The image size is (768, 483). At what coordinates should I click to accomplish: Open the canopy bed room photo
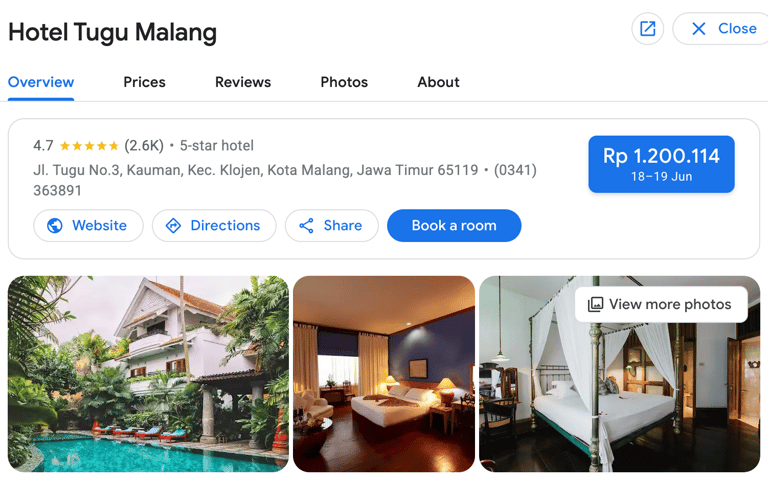[x=620, y=374]
